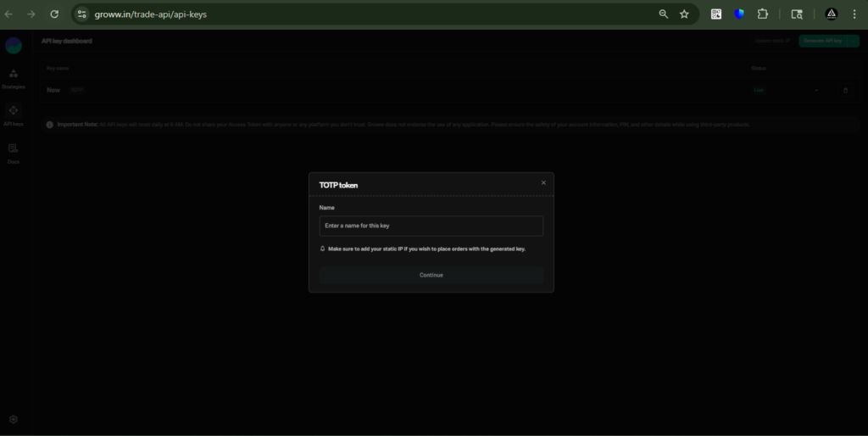
Task: Open Strategies in the left sidebar
Action: tap(14, 77)
